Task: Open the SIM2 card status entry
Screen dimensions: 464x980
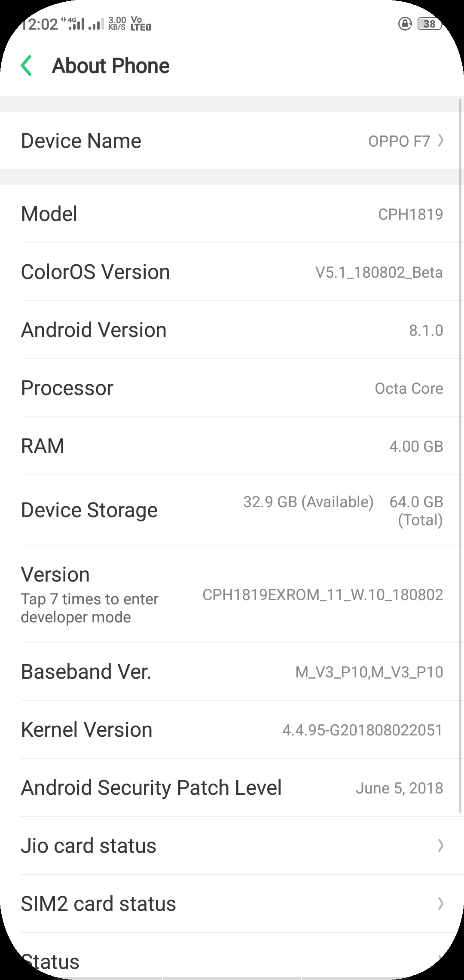Action: pos(99,903)
